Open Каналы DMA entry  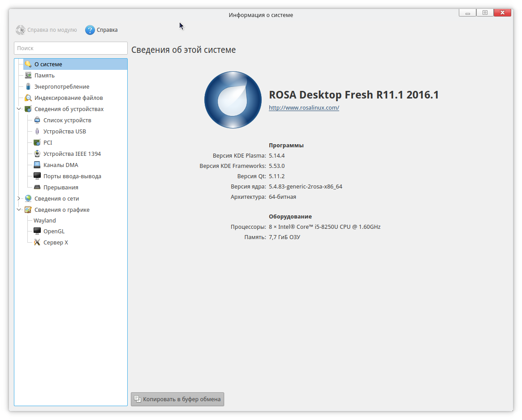tap(61, 165)
